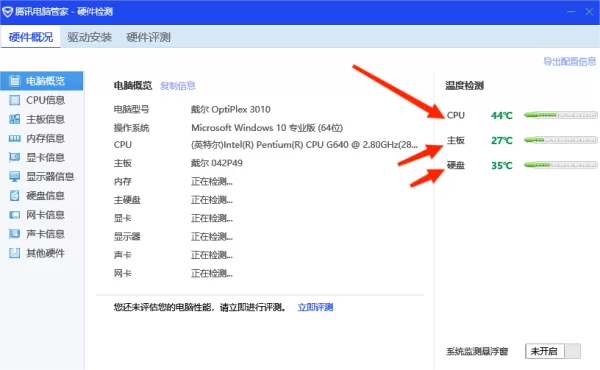Screen dimensions: 600x370
Task: Click the 导出配置信息 link
Action: [569, 61]
